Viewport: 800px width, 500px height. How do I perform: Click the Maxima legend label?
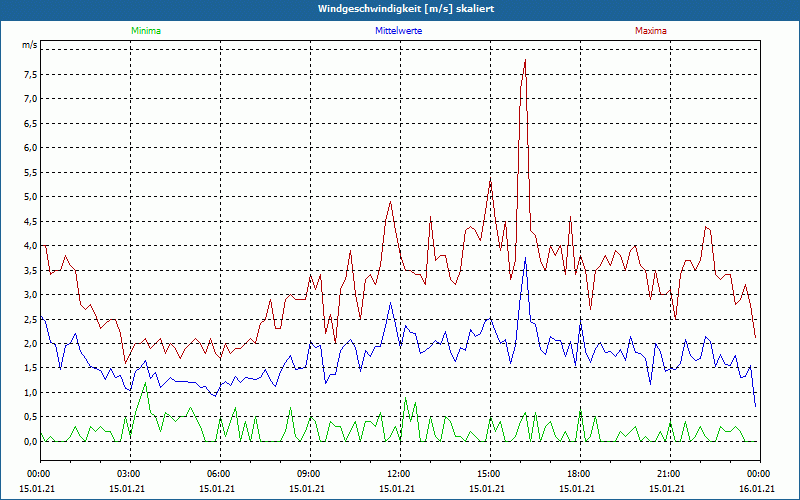651,31
